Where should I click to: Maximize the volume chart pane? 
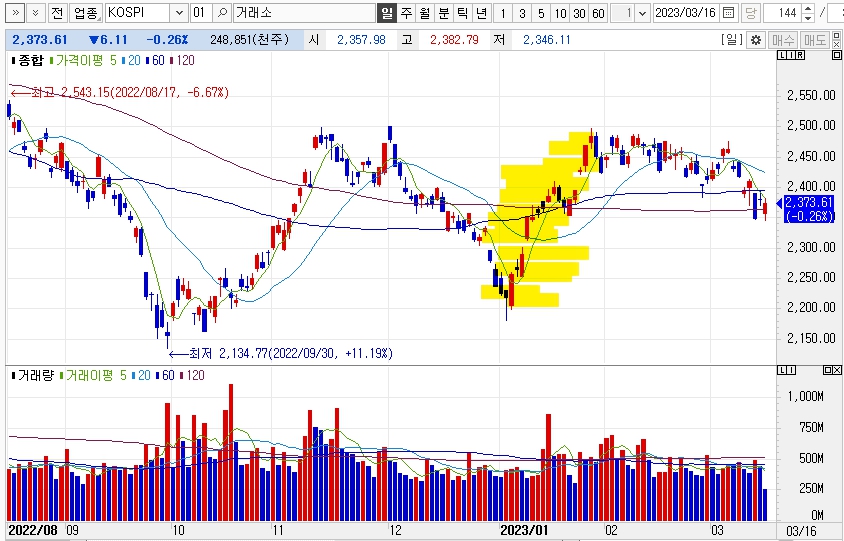[x=828, y=370]
